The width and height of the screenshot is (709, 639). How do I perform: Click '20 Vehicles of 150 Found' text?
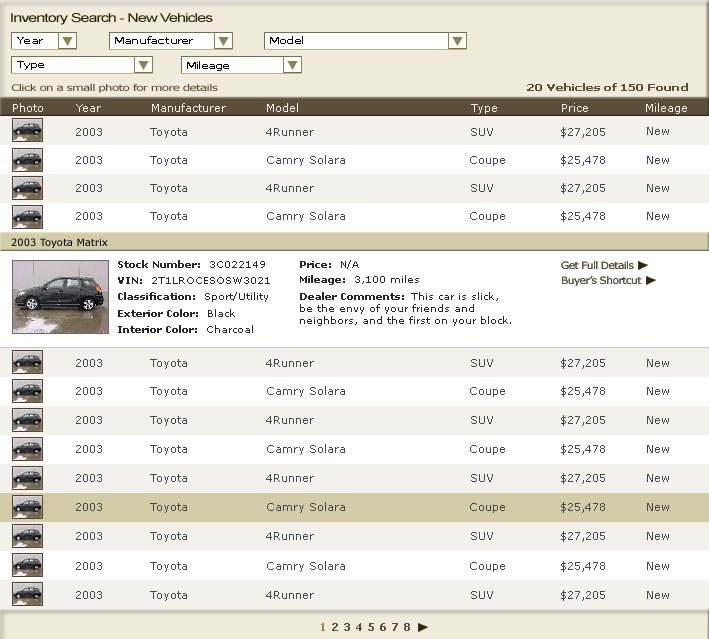(607, 87)
